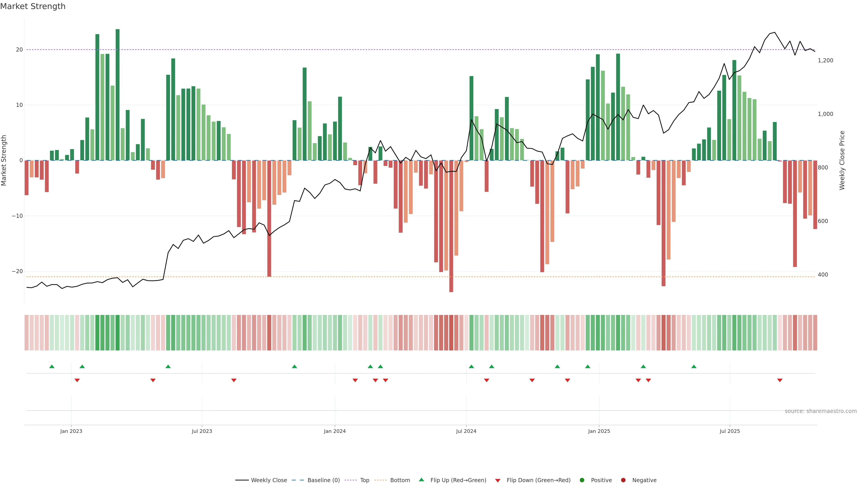Click the last cell in the heatmap strip
Image resolution: width=868 pixels, height=488 pixels.
click(x=815, y=332)
